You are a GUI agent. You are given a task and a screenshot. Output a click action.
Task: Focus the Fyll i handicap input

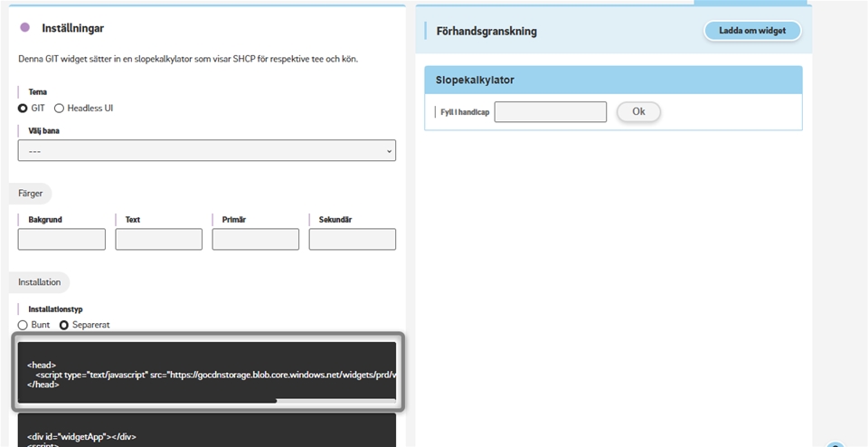[x=551, y=112]
